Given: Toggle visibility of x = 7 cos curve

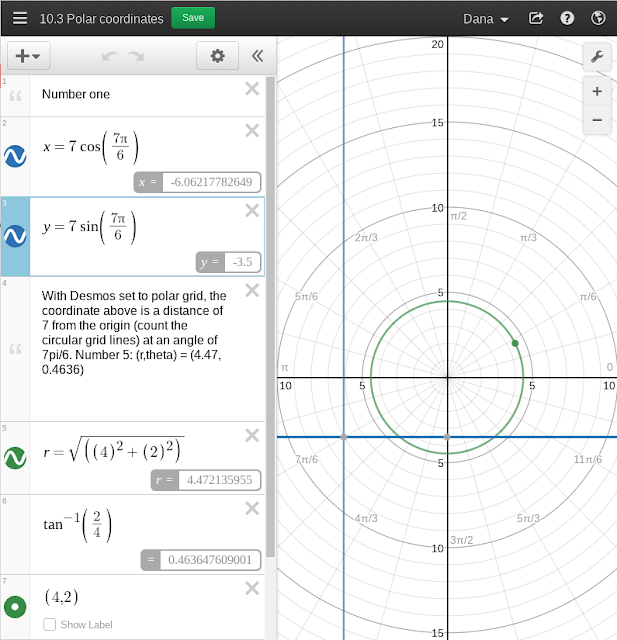Looking at the screenshot, I should (x=15, y=156).
